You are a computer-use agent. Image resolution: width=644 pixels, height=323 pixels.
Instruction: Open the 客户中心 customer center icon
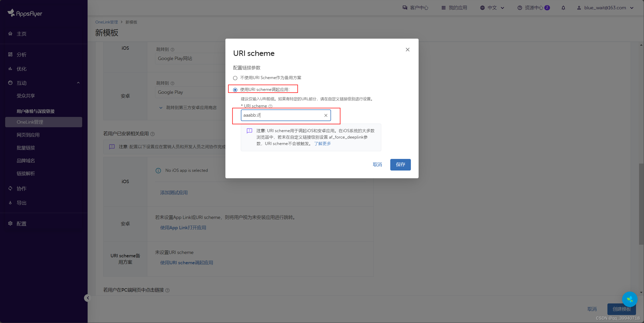(405, 8)
